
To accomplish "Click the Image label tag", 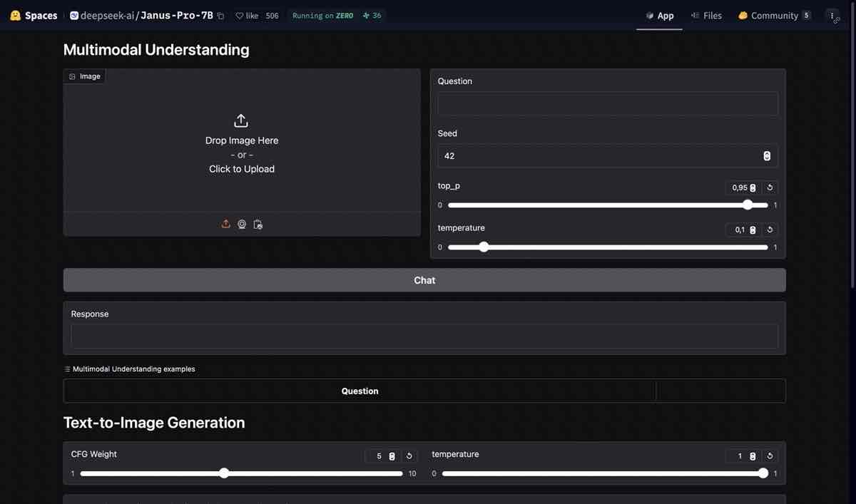I will click(85, 76).
